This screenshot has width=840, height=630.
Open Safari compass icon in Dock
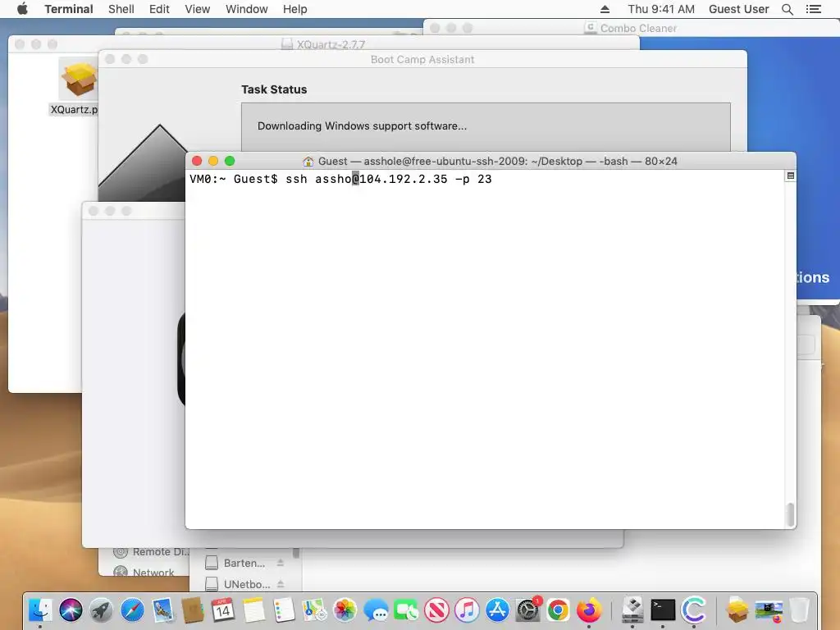click(x=132, y=609)
